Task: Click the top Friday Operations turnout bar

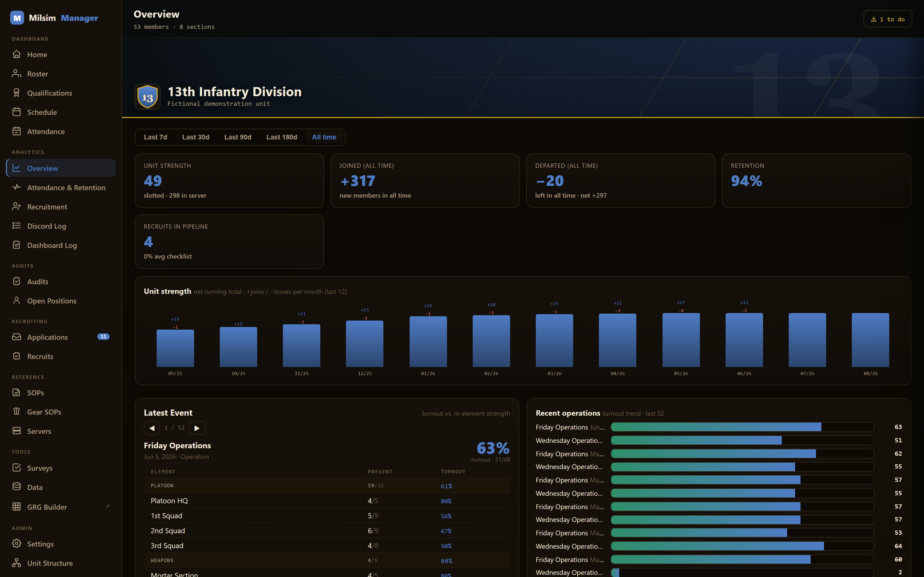Action: pos(742,427)
